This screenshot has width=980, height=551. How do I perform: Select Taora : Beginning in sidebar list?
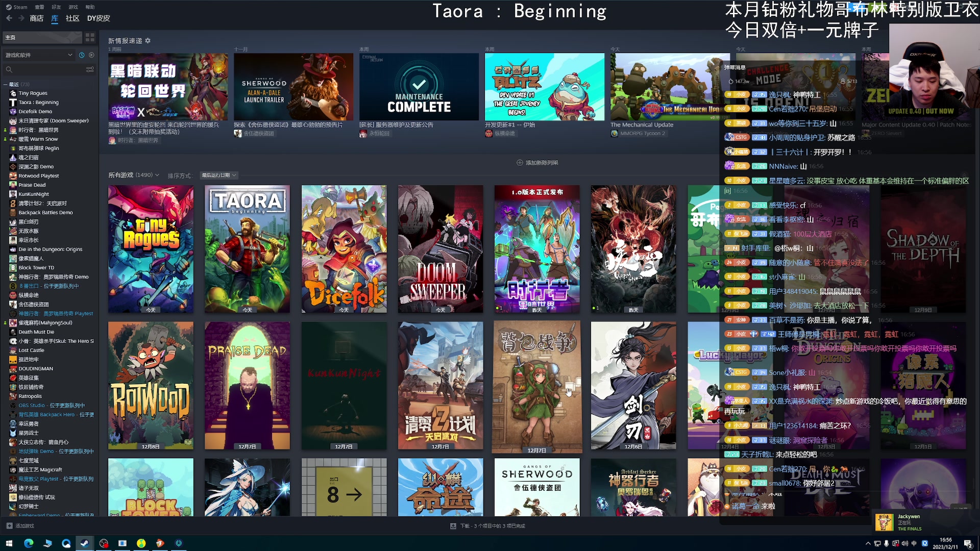pos(38,103)
